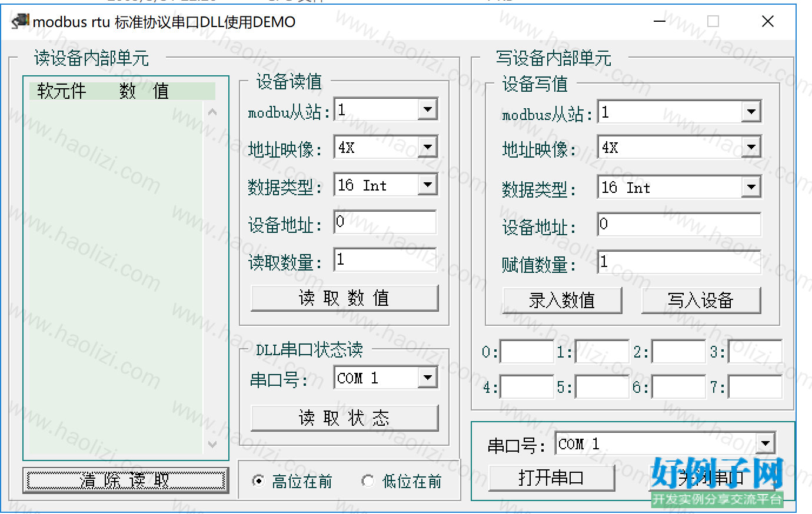Open the write modbus从站 dropdown

[x=751, y=112]
